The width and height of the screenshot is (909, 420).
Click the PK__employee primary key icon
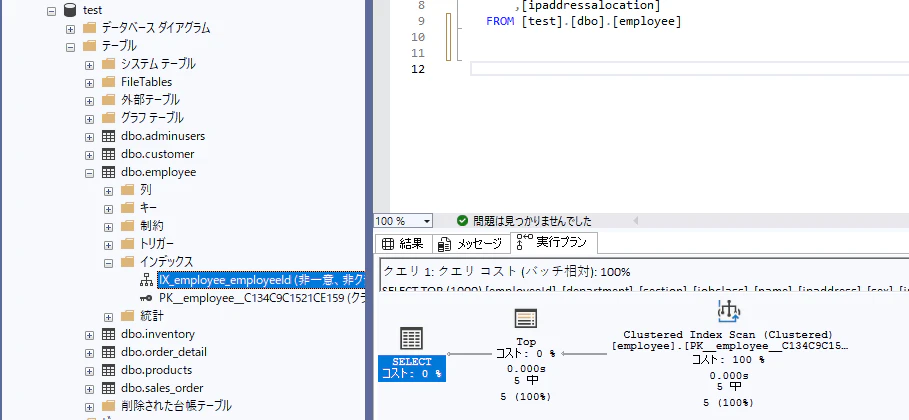pyautogui.click(x=146, y=298)
